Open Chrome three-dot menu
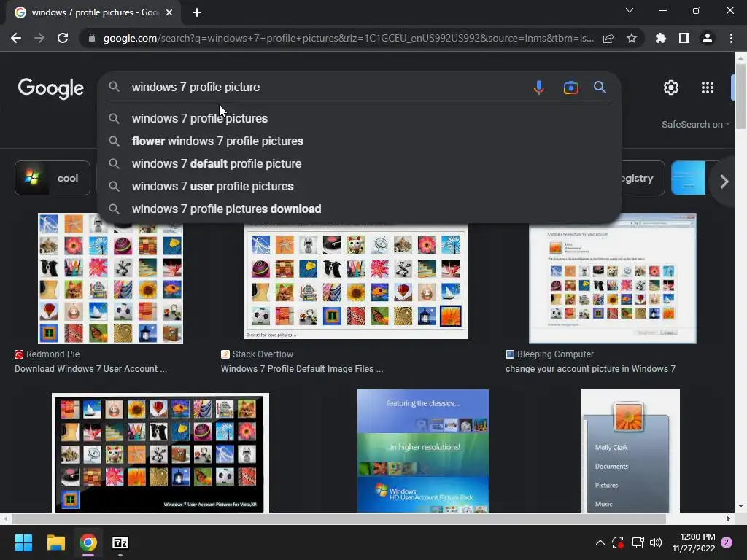This screenshot has width=747, height=560. 731,38
